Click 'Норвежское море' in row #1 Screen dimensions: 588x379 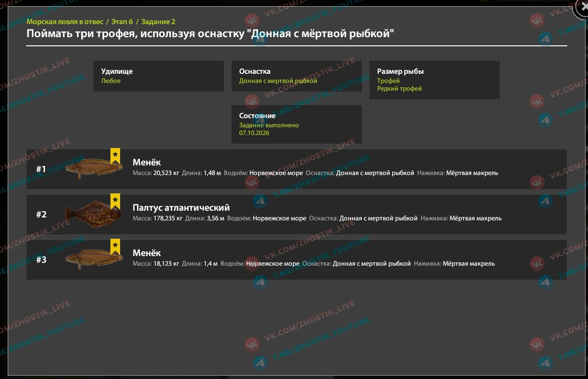276,173
